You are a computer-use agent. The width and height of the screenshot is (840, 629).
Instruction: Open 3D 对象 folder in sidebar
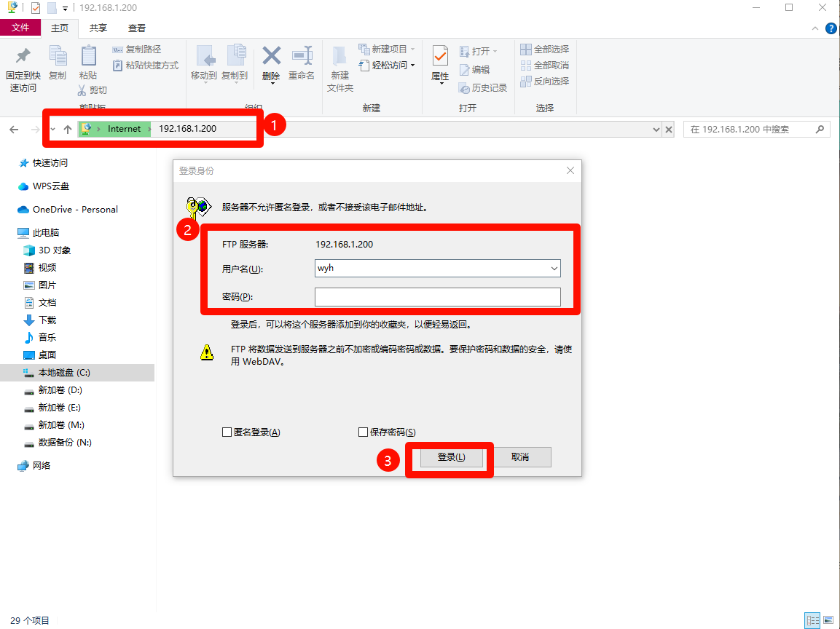click(47, 250)
